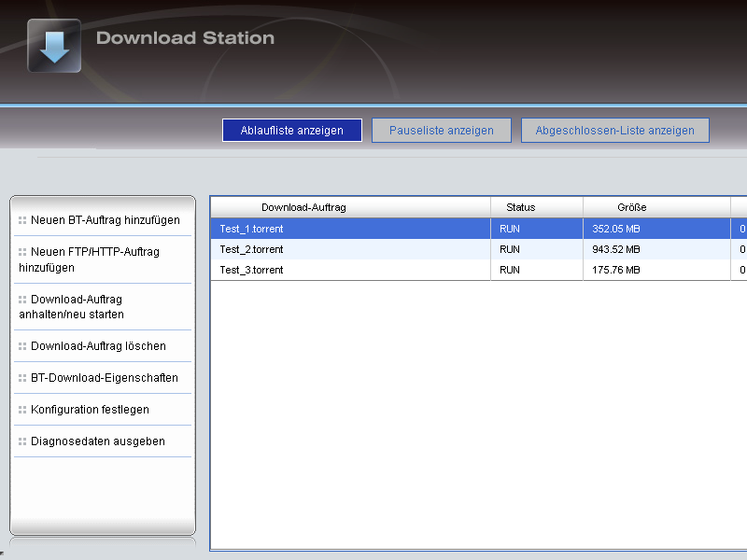The width and height of the screenshot is (747, 560).
Task: Select the Test_3.torrent row
Action: (479, 270)
